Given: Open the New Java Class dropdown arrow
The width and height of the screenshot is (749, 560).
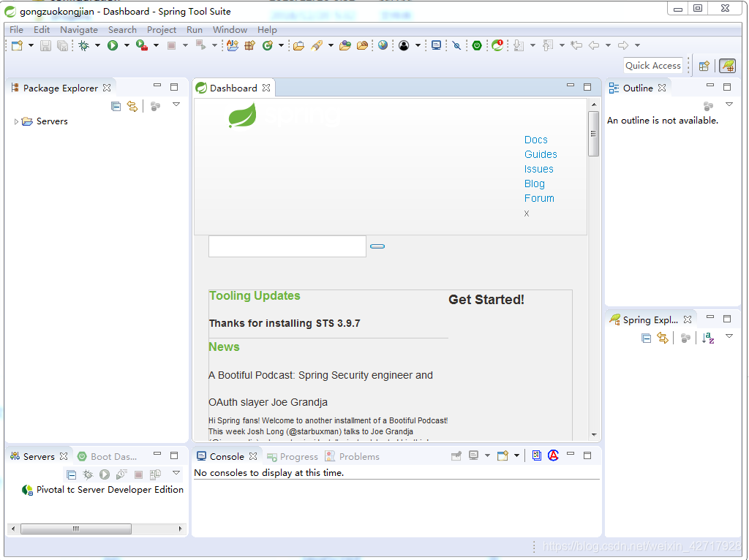Looking at the screenshot, I should 281,45.
